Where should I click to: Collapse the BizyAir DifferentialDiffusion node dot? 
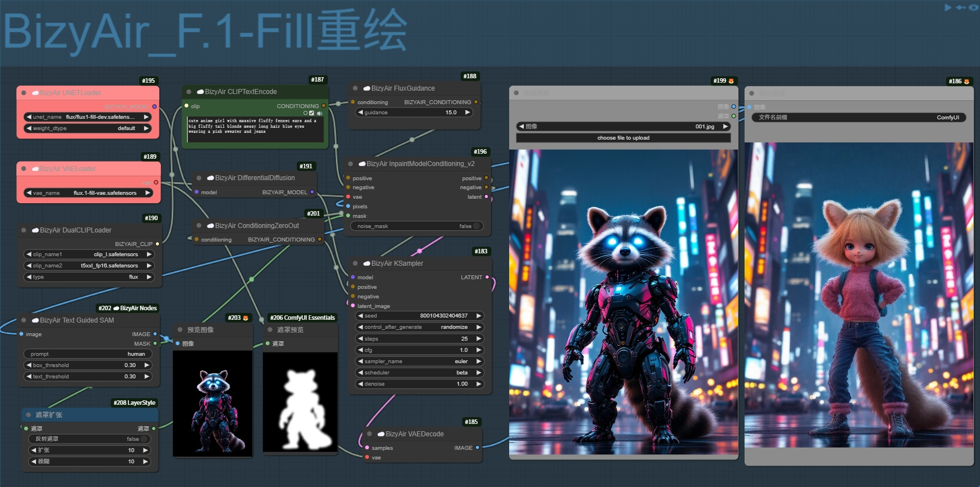pyautogui.click(x=199, y=178)
